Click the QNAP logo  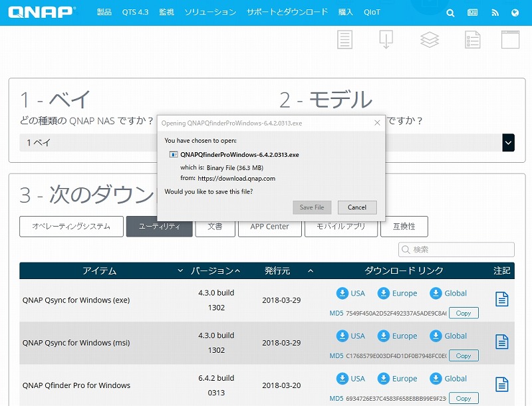tap(41, 12)
